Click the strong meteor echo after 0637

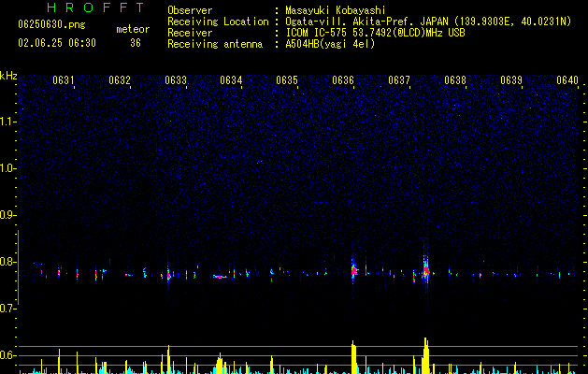[x=426, y=270]
